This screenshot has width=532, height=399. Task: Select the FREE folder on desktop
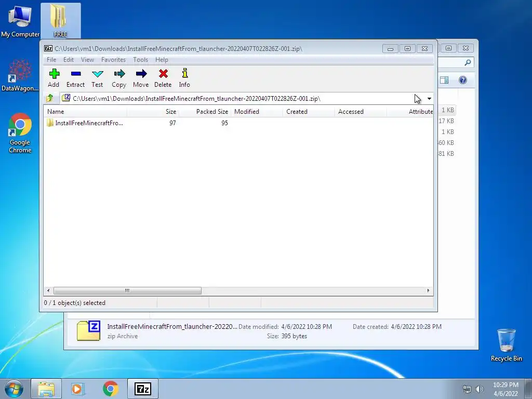tap(60, 21)
